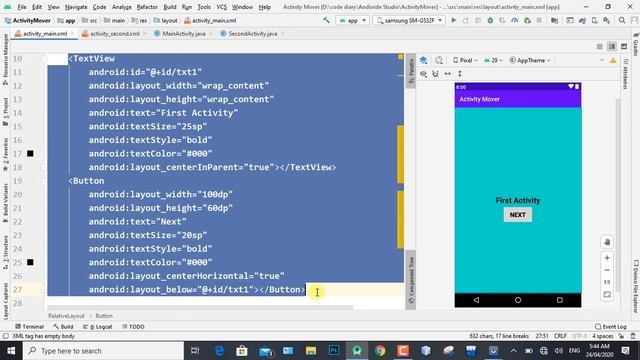Click the Search Everywhere magnifier icon

622,20
